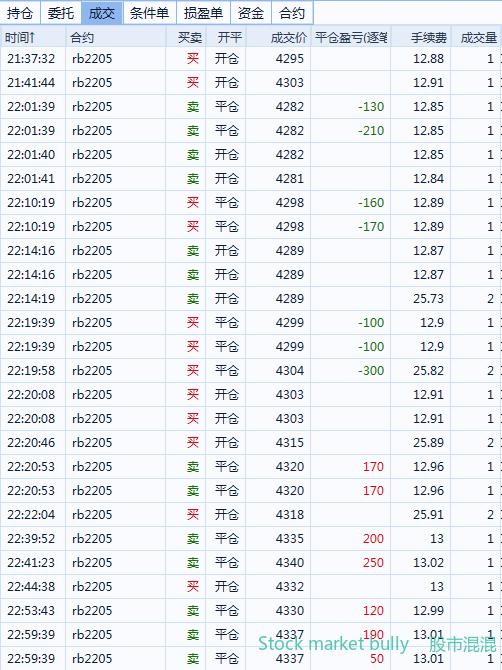Open the 条件单 tab
Viewport: 502px width, 670px height.
(150, 13)
